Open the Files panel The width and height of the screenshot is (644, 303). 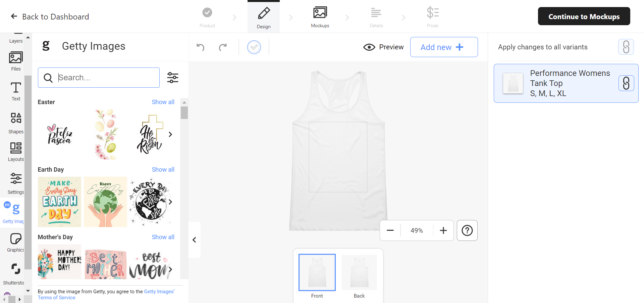[16, 61]
